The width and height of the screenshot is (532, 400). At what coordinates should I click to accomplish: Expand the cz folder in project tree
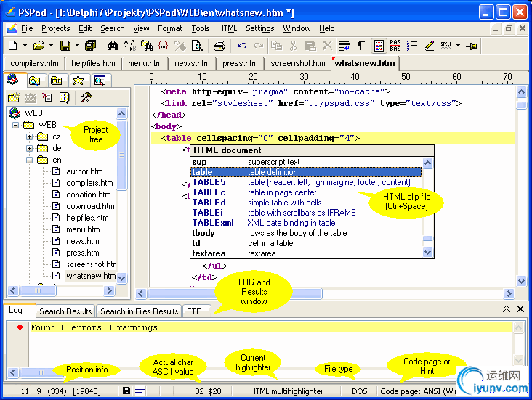pos(30,136)
